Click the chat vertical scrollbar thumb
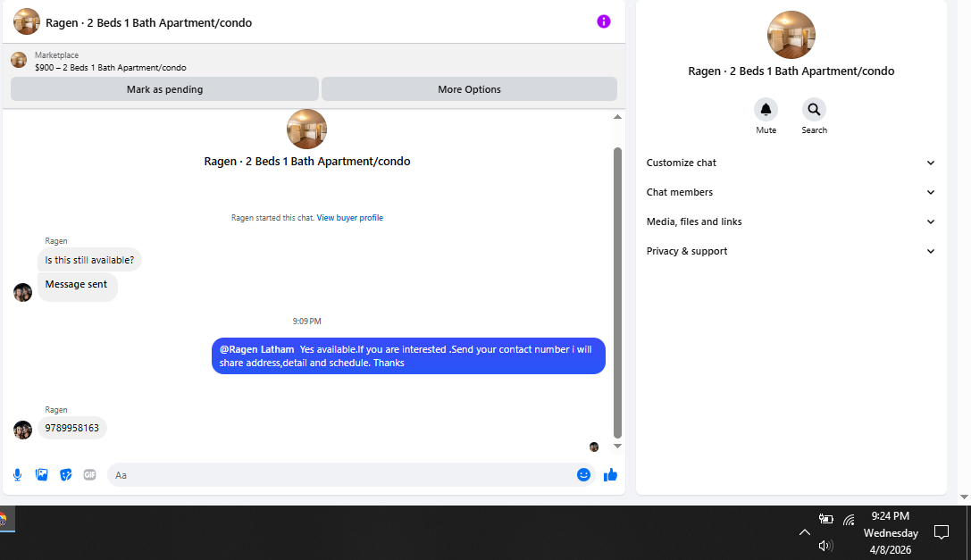Viewport: 971px width, 560px height. click(x=617, y=292)
